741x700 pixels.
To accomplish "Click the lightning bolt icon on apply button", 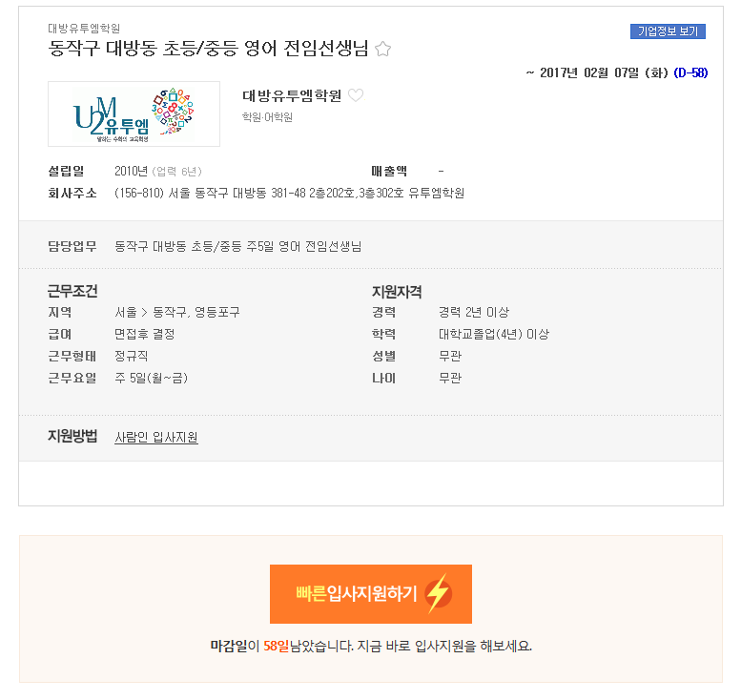I will 438,593.
